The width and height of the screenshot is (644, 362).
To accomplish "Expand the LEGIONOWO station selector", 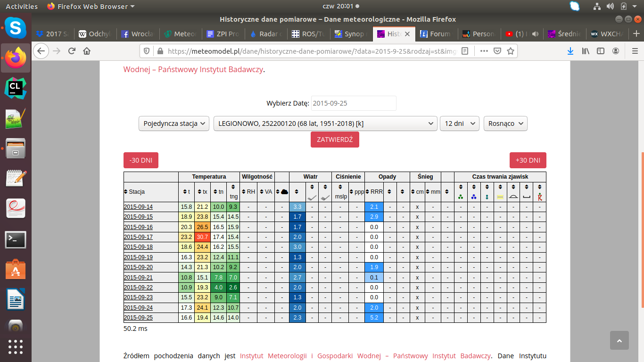I will pyautogui.click(x=325, y=123).
